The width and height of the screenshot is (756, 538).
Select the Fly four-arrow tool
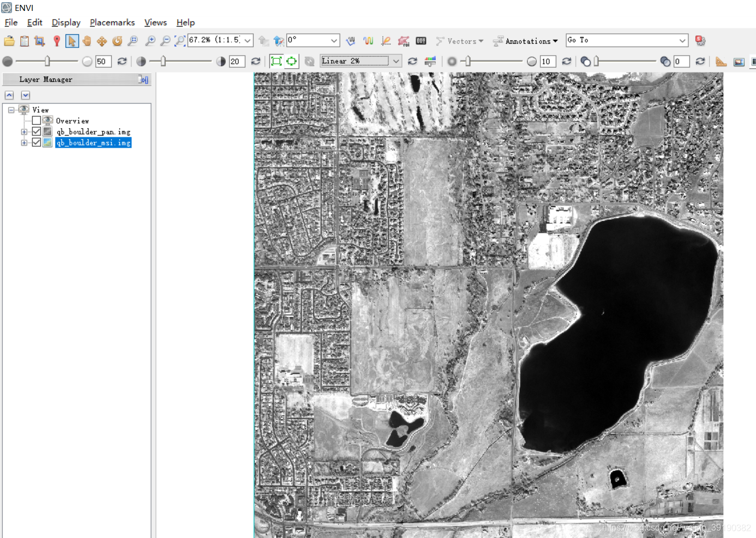pyautogui.click(x=102, y=41)
